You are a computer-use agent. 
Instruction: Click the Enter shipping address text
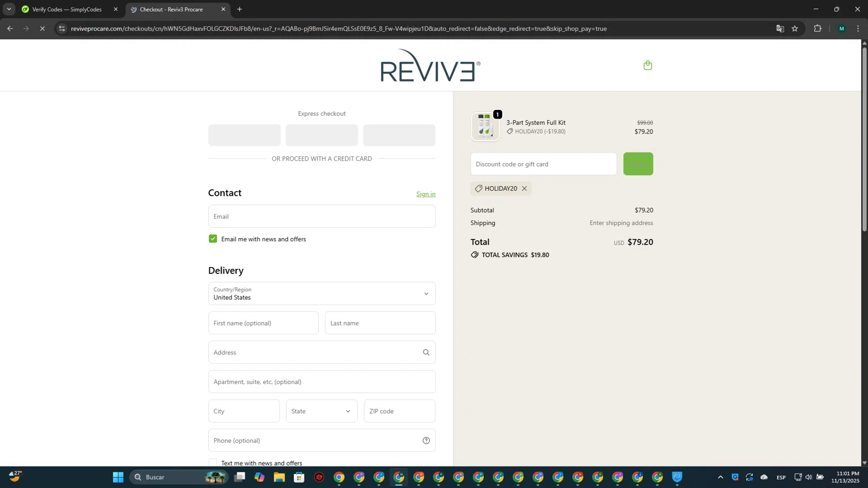(621, 223)
